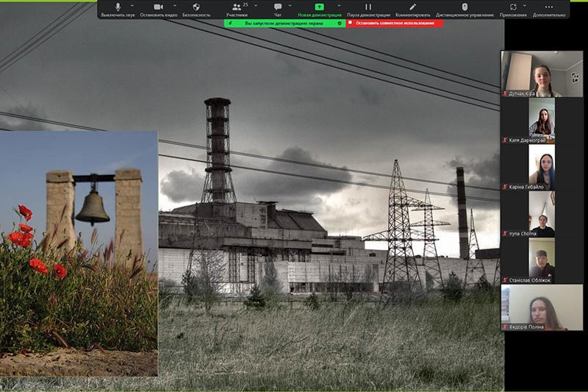Open the More (Дополнительно) options menu
Screen dimensions: 588x392
550,7
